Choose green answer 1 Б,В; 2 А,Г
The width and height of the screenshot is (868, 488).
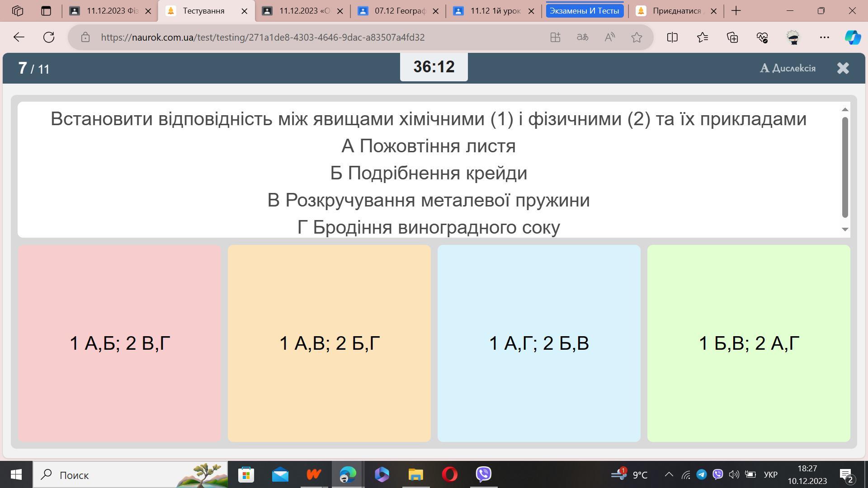click(x=748, y=343)
